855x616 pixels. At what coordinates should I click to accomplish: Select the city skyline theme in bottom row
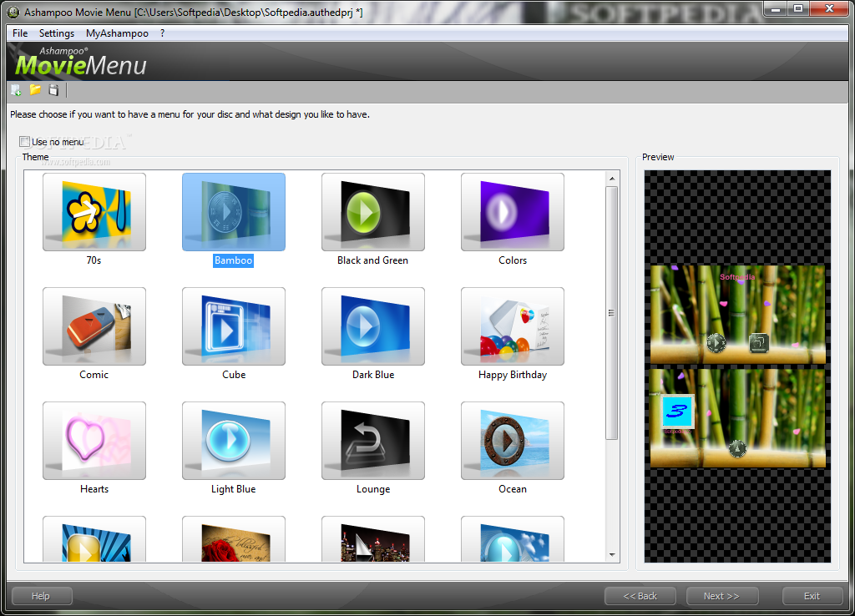373,539
